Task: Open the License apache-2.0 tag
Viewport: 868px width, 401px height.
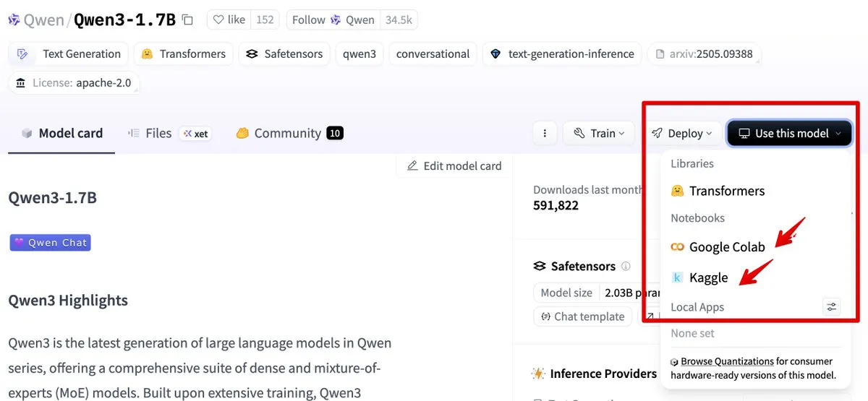Action: (x=73, y=83)
